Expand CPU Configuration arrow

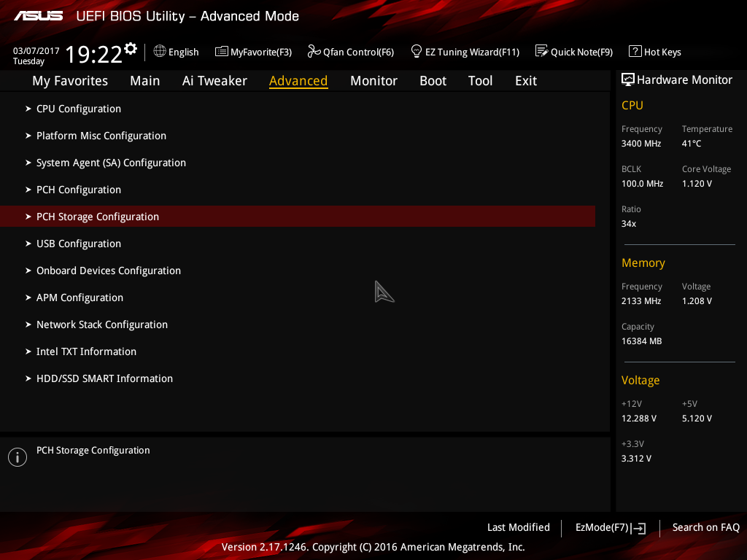pos(28,109)
